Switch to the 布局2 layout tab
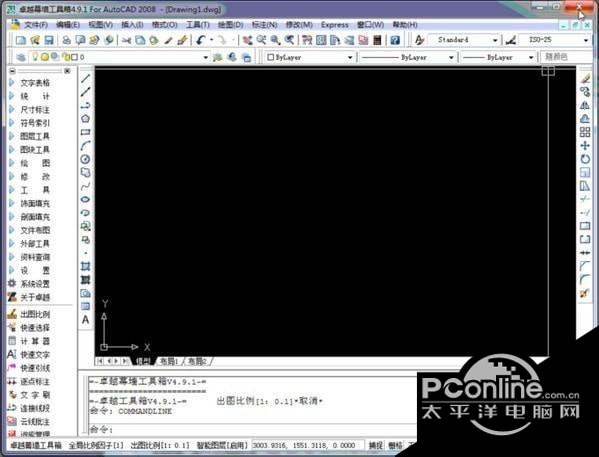 coord(197,361)
